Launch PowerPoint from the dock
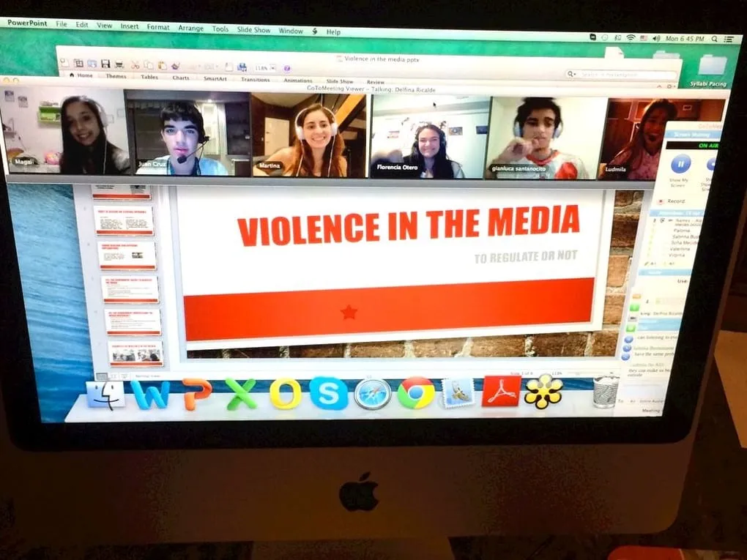This screenshot has height=560, width=747. click(196, 394)
